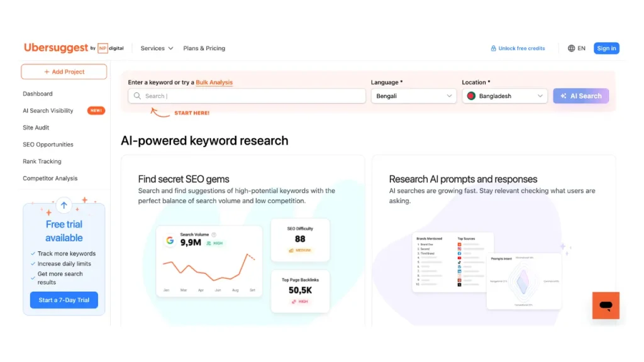
Task: Click the Google G icon in Search Volume card
Action: [x=170, y=241]
